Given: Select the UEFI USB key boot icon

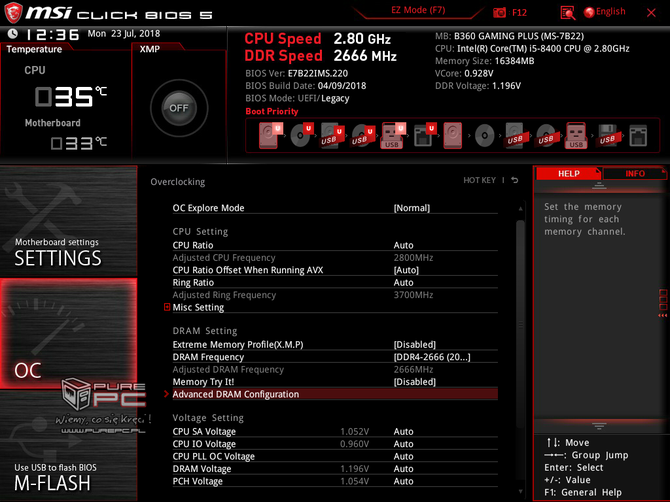Looking at the screenshot, I should (392, 135).
